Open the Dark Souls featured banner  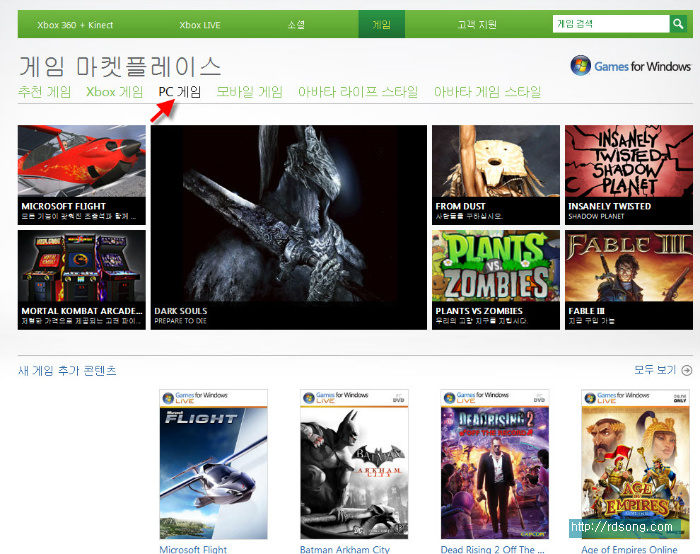(289, 227)
